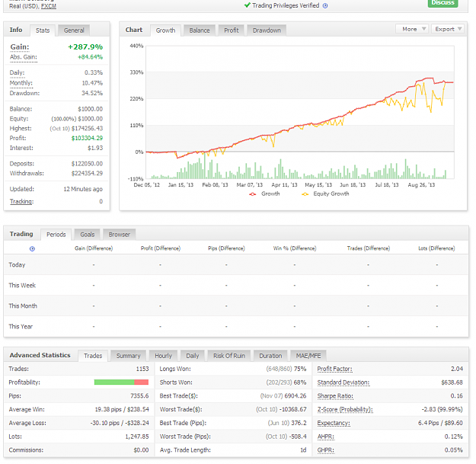The image size is (476, 464).
Task: Click the help icon in Trading periods header
Action: (x=32, y=248)
